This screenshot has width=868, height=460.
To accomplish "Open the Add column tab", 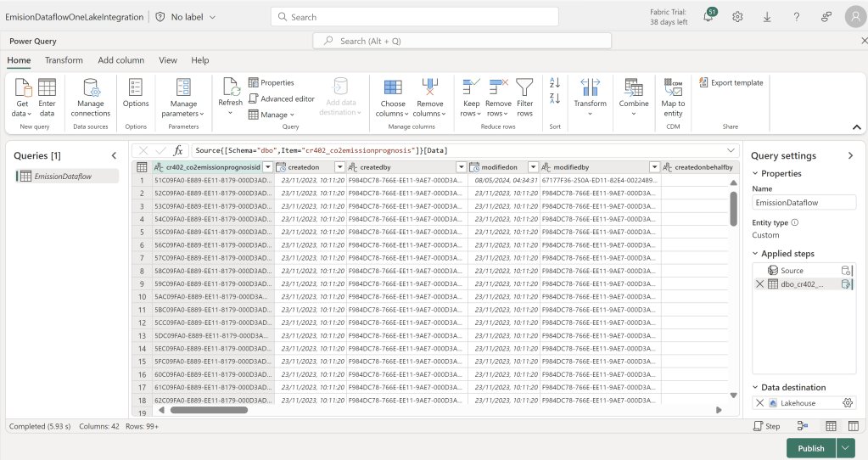I will click(x=120, y=60).
